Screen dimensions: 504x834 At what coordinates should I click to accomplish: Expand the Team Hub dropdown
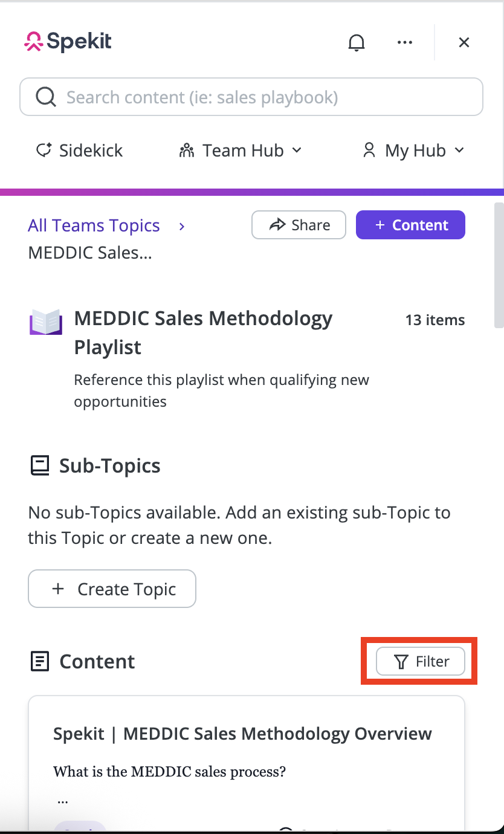[241, 150]
